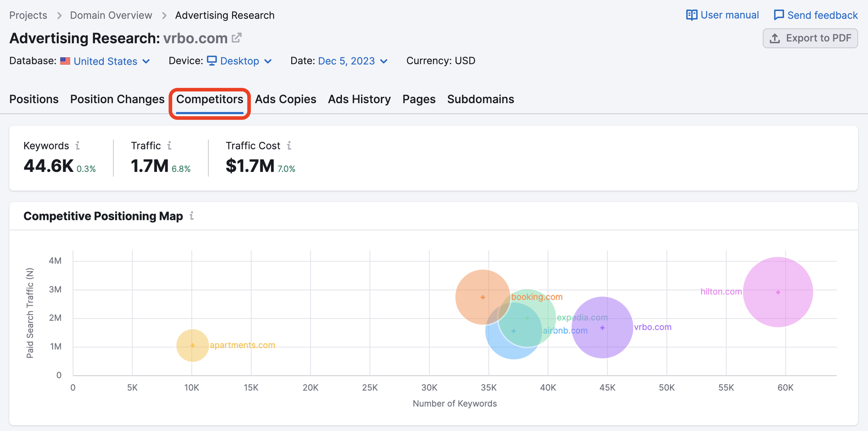Click the Send feedback speech bubble icon

pyautogui.click(x=779, y=15)
